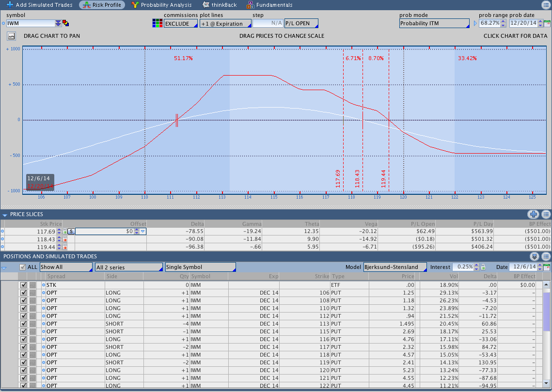The height and width of the screenshot is (392, 552).
Task: Open the Price Slices menu icon
Action: pos(546,214)
